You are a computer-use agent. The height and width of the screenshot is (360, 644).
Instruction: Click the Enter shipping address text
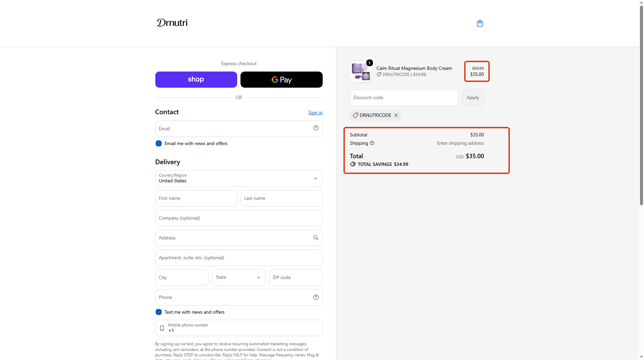460,143
